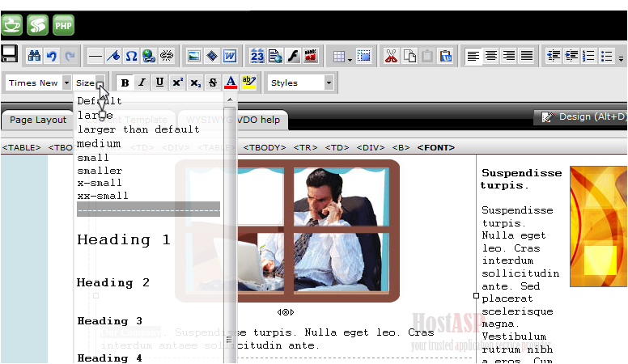Screen dimensions: 628x364
Task: Apply subscript formatting
Action: pos(195,83)
